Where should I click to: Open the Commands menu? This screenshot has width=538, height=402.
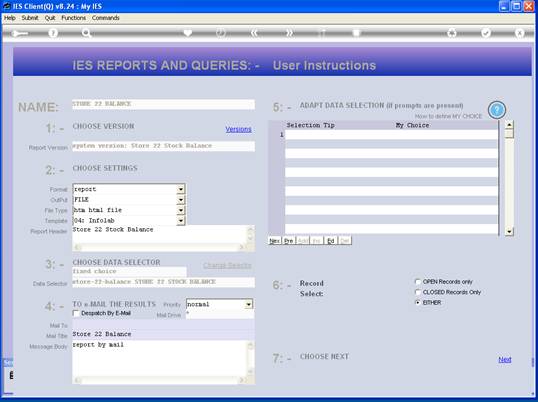tap(105, 18)
